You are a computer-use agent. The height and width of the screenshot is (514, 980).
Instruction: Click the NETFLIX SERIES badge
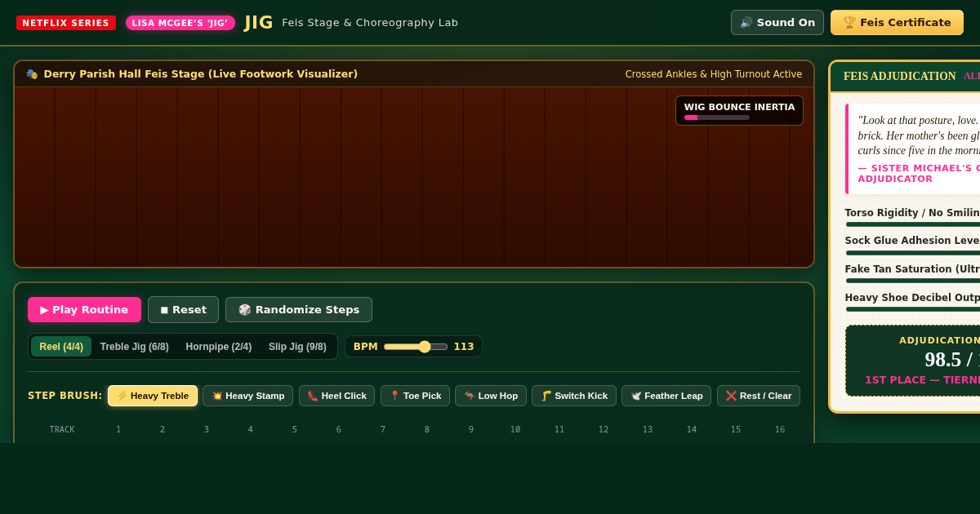66,23
